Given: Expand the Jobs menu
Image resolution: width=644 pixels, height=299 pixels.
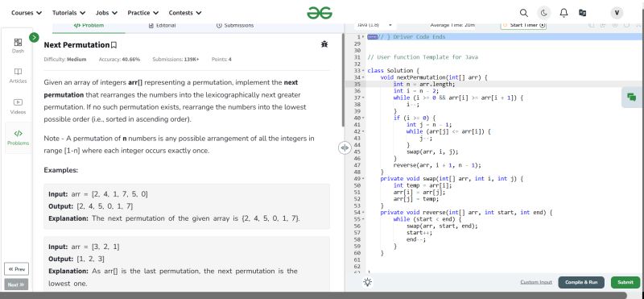Looking at the screenshot, I should [x=107, y=13].
